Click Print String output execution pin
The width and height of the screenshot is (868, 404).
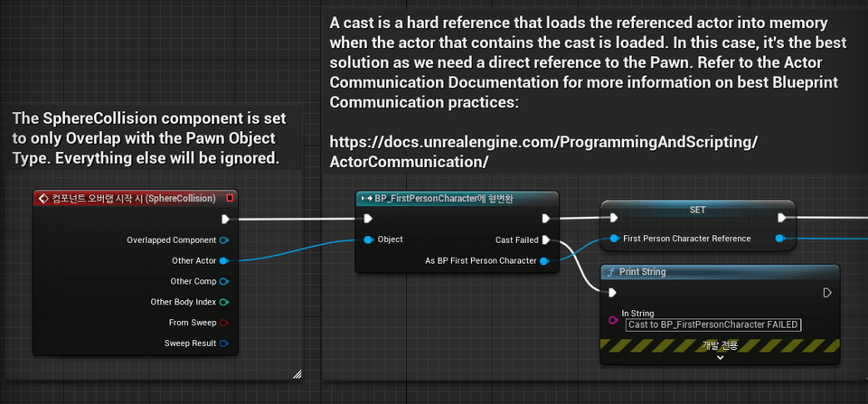click(x=827, y=292)
